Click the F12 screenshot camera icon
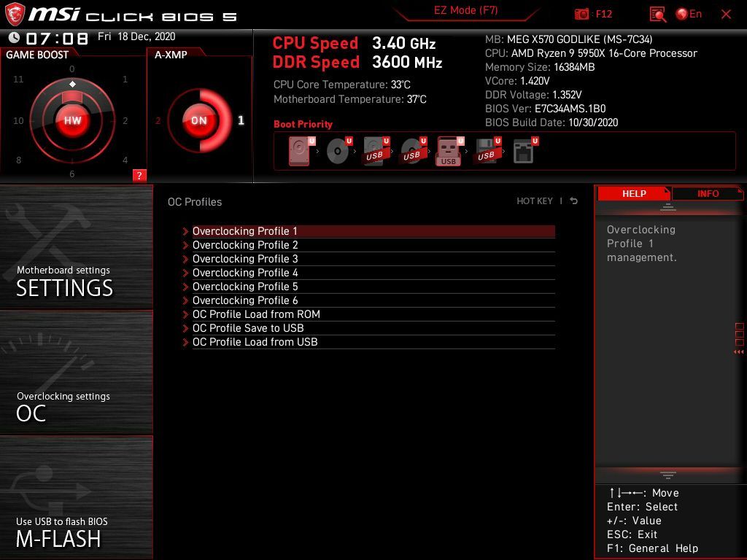This screenshot has width=747, height=560. point(581,14)
